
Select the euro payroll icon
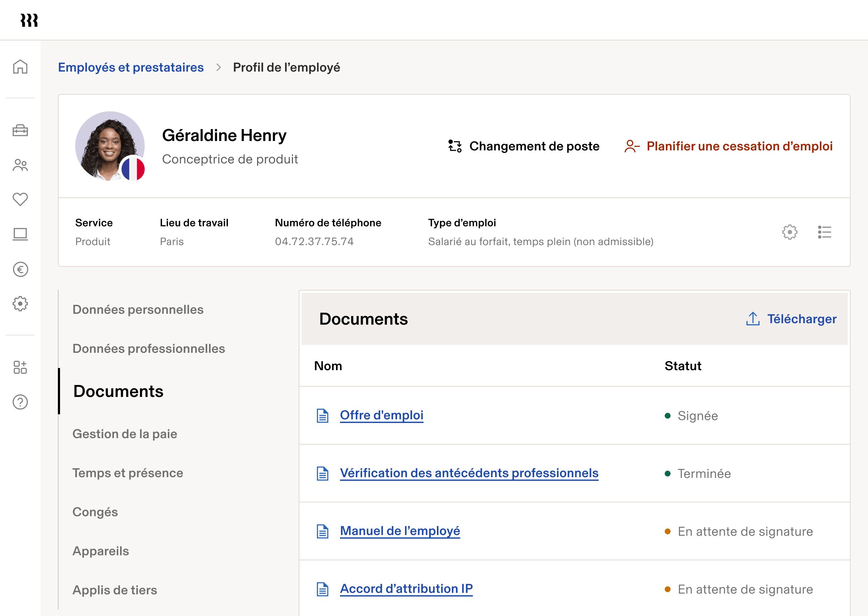21,269
